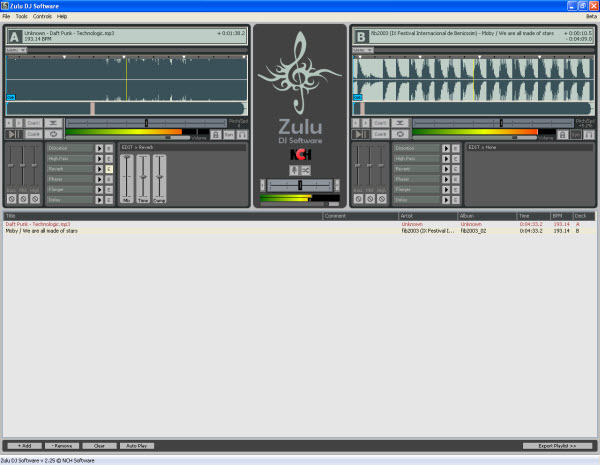Click the auto crossfade shuffle icon
This screenshot has height=465, width=600.
[x=306, y=170]
